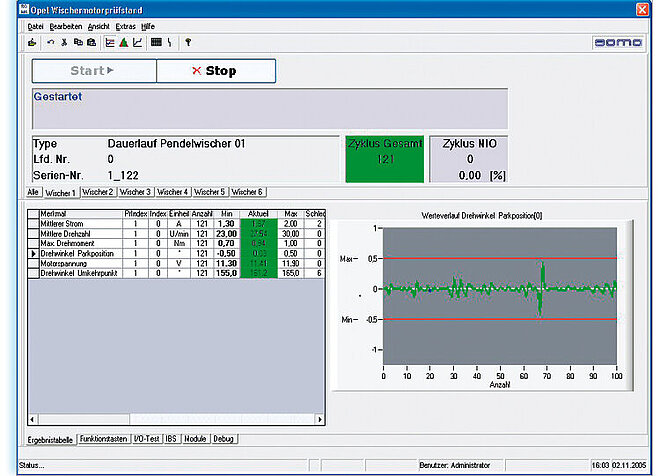Image resolution: width=660 pixels, height=476 pixels.
Task: Select the Drehwinkel Umkehrpunkt row
Action: tap(176, 273)
